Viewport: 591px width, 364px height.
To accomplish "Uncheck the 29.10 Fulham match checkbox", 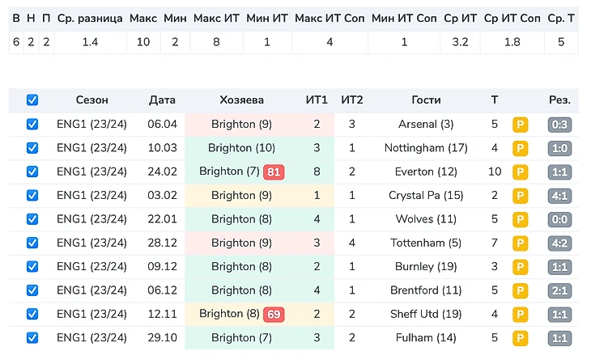I will (32, 338).
